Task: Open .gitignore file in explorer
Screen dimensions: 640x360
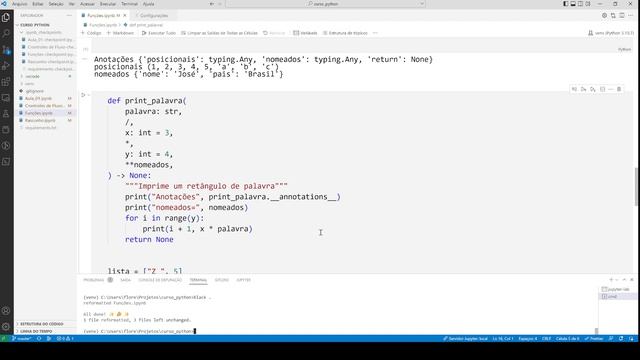Action: click(35, 91)
